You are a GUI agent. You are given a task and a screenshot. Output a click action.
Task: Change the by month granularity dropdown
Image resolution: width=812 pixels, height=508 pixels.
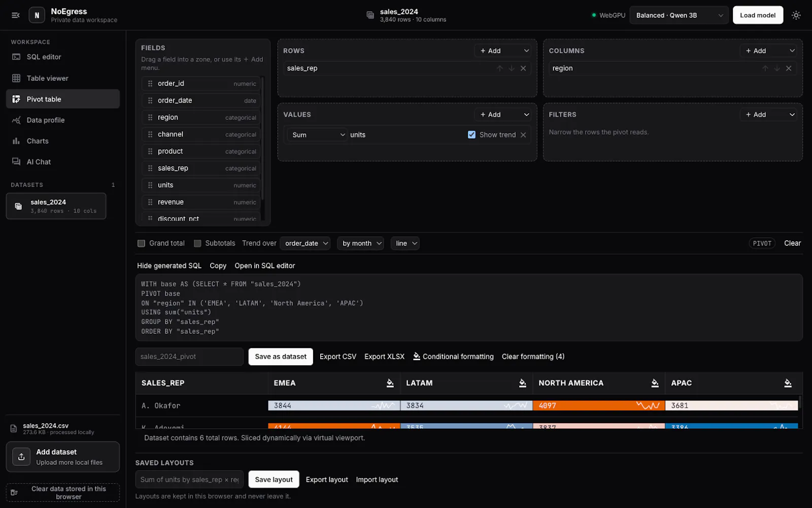[360, 243]
